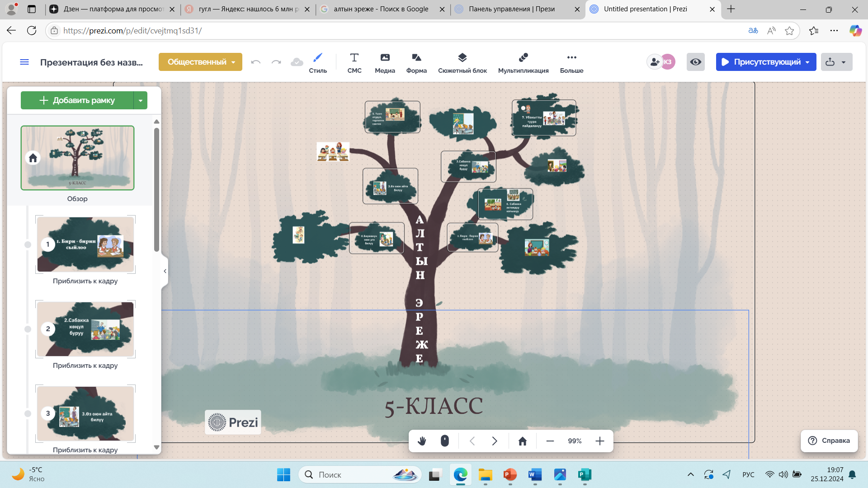Screen dimensions: 868x488
Task: Open the Медиа media tool
Action: pyautogui.click(x=385, y=63)
